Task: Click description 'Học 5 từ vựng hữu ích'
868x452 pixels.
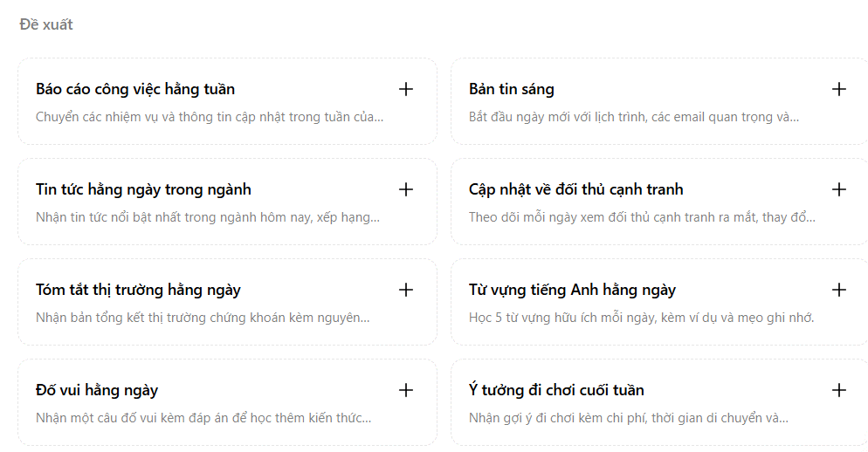Action: tap(642, 318)
